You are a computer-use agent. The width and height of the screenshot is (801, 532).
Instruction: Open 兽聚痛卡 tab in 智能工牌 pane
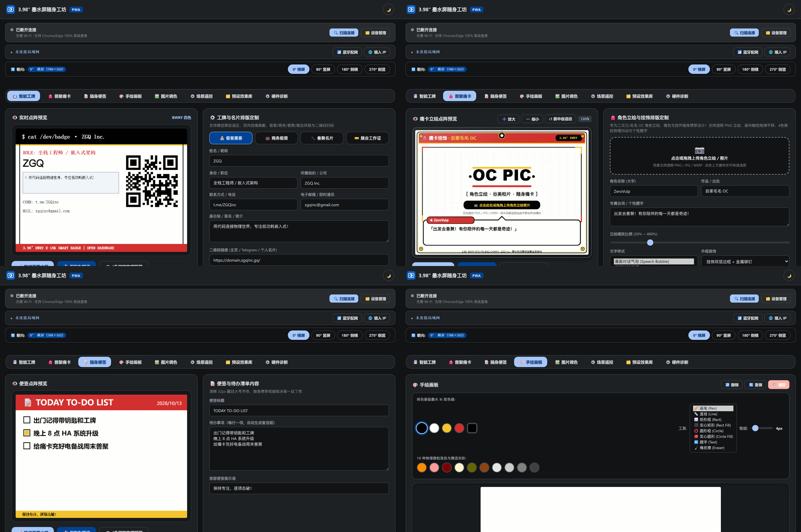click(x=60, y=96)
